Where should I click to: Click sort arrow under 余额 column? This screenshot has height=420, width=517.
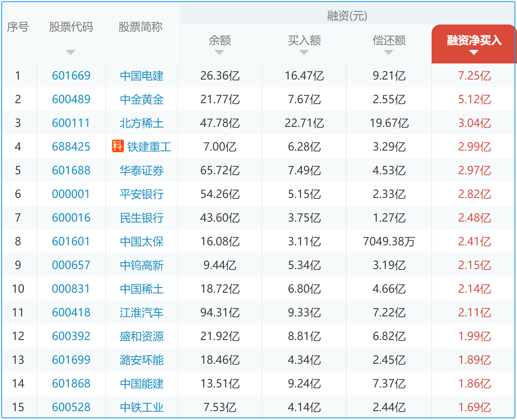point(219,52)
